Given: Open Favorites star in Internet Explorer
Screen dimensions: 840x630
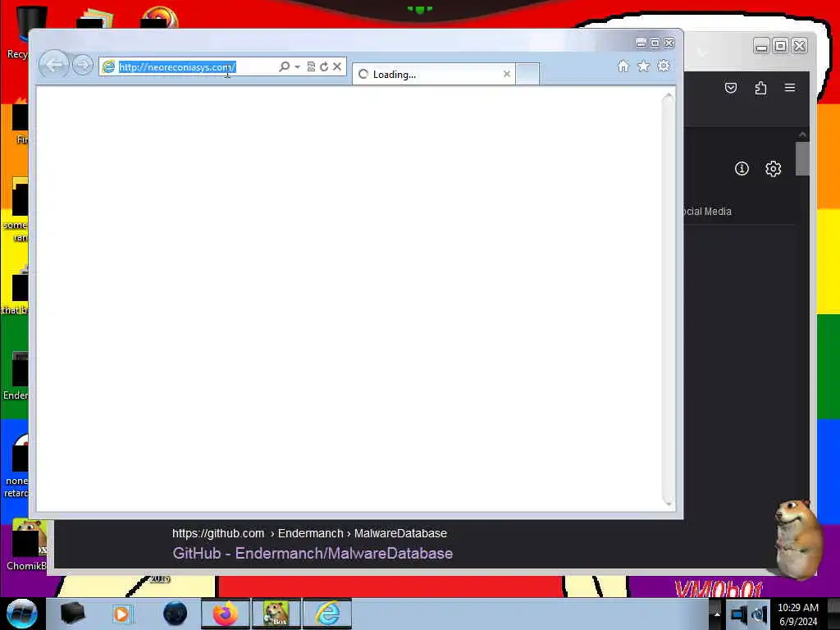Looking at the screenshot, I should 643,66.
